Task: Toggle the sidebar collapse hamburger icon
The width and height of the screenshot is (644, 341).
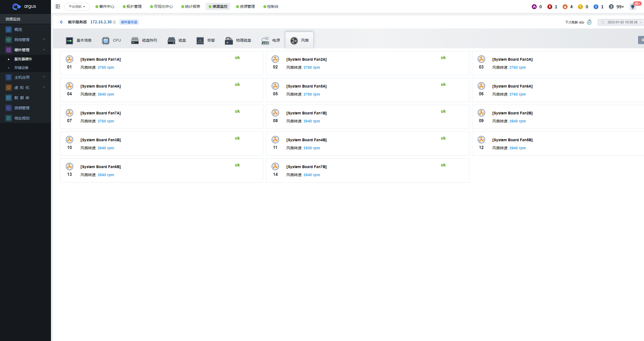Action: pos(58,6)
